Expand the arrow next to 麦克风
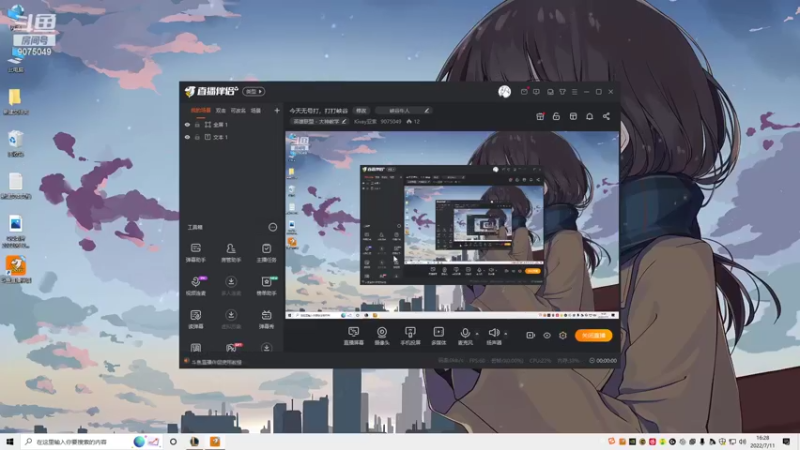 (x=477, y=334)
